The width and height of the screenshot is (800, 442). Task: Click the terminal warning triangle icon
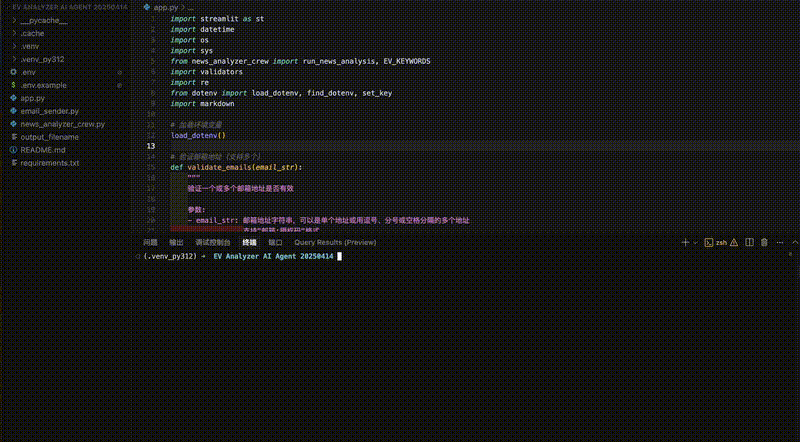pos(734,242)
